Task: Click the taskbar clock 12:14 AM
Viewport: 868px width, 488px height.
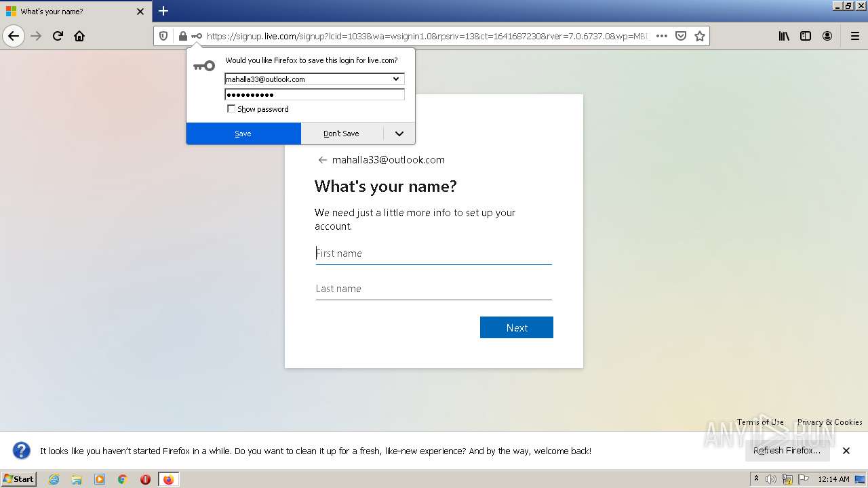Action: click(x=833, y=479)
